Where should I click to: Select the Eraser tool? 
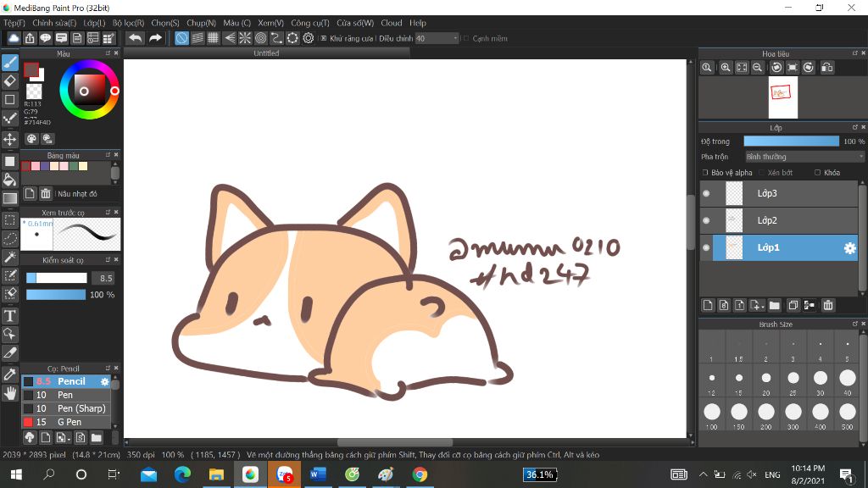[x=10, y=81]
